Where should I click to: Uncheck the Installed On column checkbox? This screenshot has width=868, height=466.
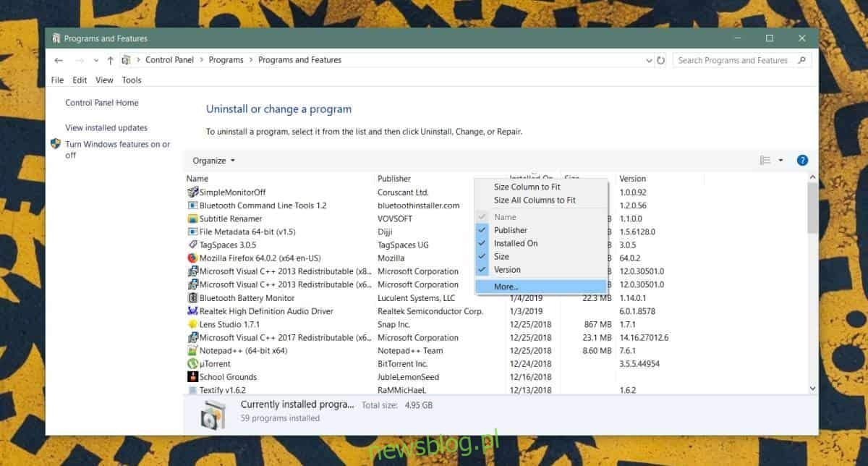(482, 243)
